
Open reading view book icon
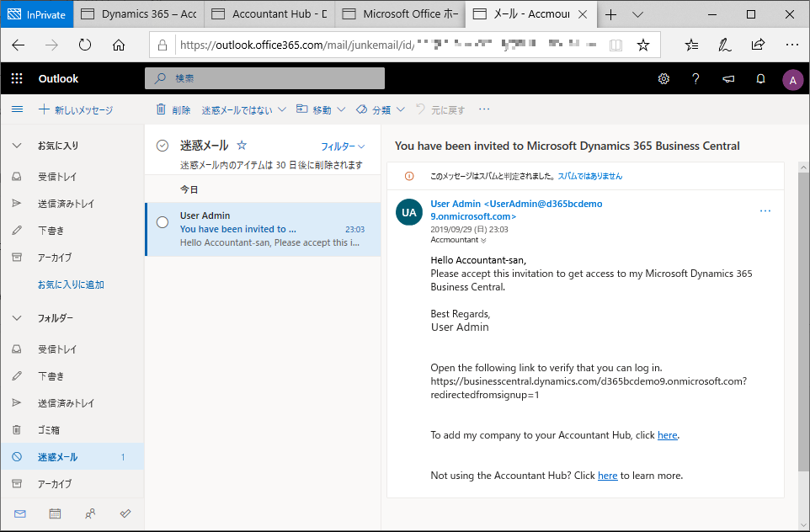tap(615, 45)
